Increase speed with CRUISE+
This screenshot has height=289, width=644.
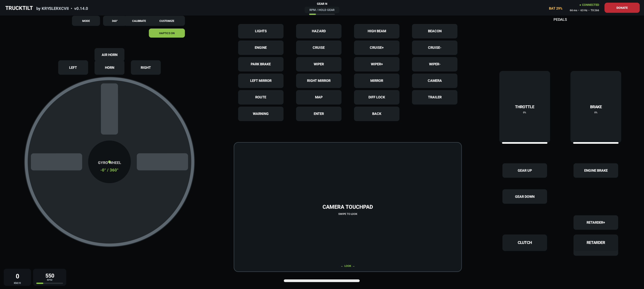(376, 47)
